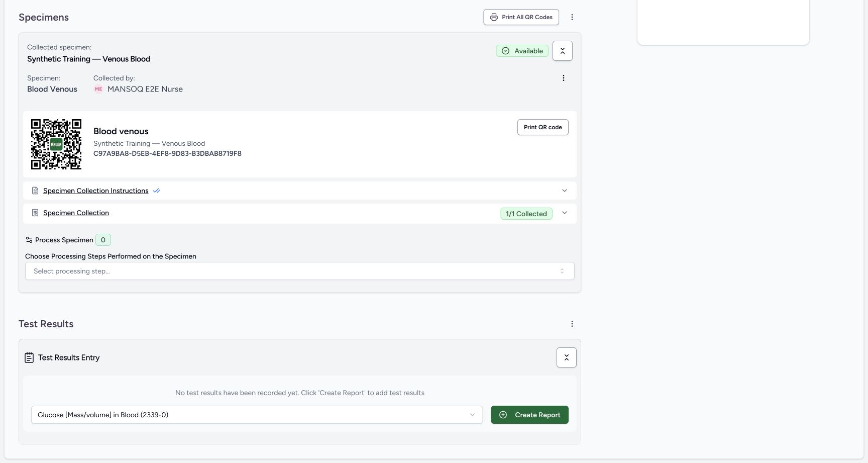Click the ME avatar for MANSOQ E2E Nurse
Viewport: 868px width, 463px height.
pyautogui.click(x=98, y=89)
